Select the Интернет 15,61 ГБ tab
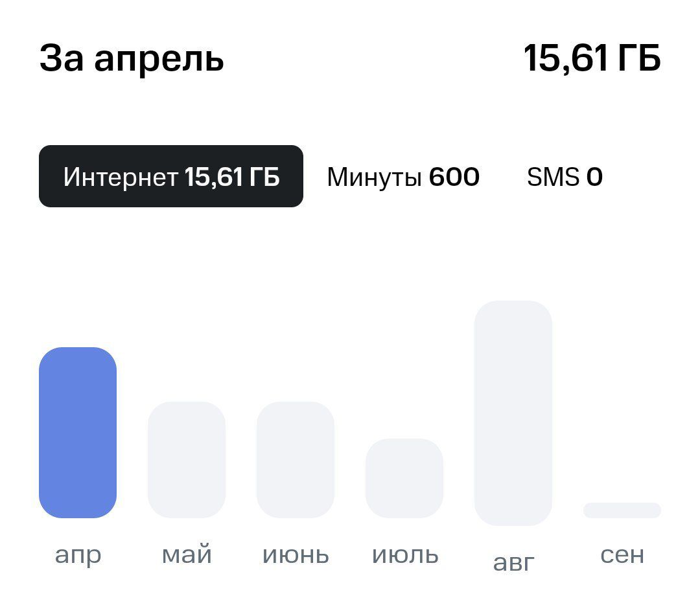 [171, 176]
